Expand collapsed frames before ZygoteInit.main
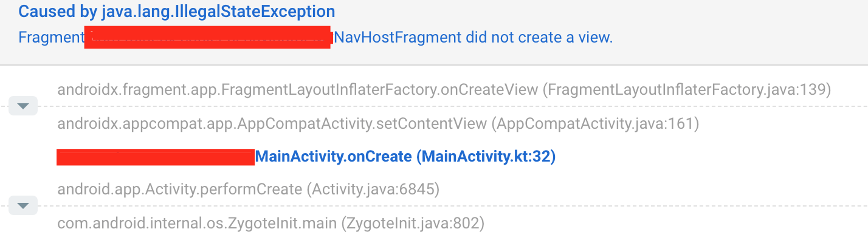868x243 pixels. click(23, 206)
